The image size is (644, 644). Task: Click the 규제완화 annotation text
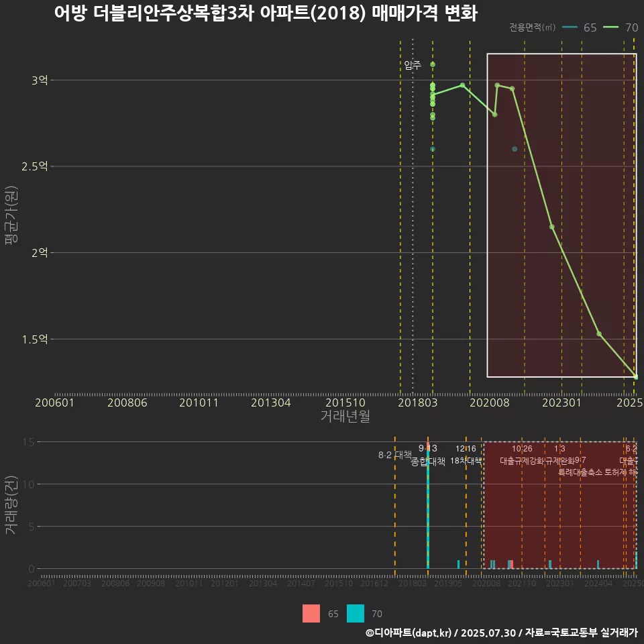click(x=559, y=461)
